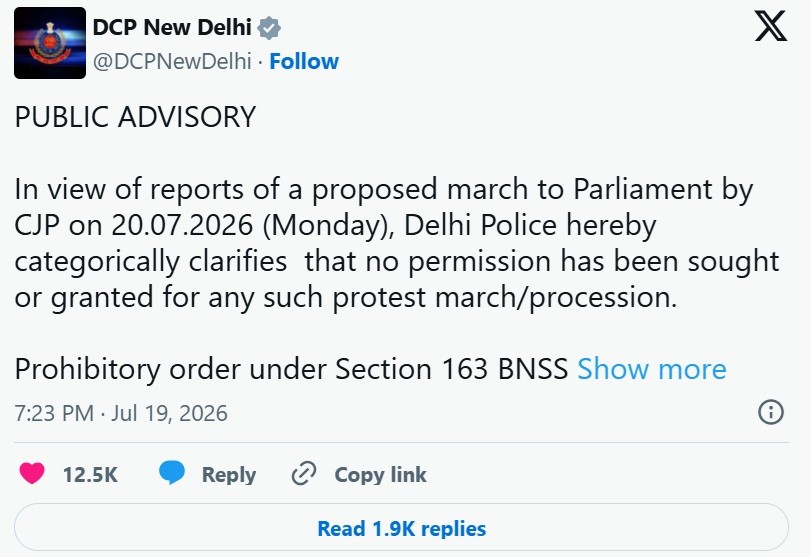The height and width of the screenshot is (557, 811).
Task: Click the verified badge beside DCP New Delhi
Action: [269, 28]
